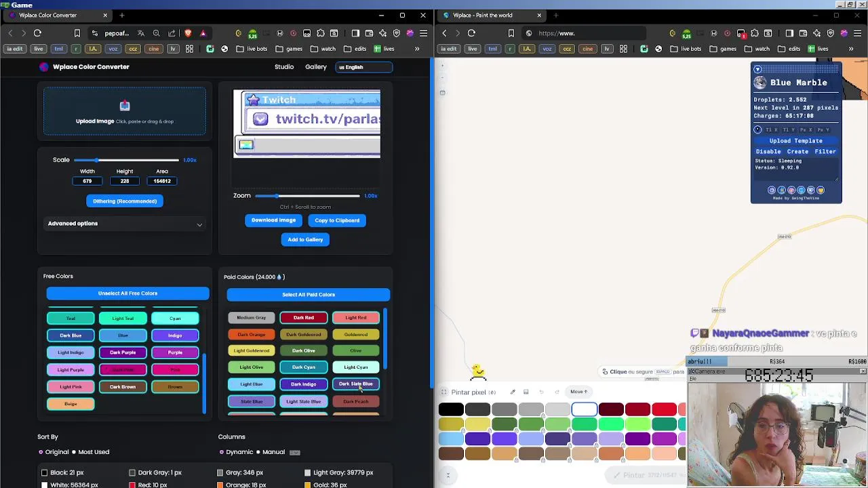Click the Upload Image tray icon
Screen dimensions: 868x488
click(x=125, y=106)
